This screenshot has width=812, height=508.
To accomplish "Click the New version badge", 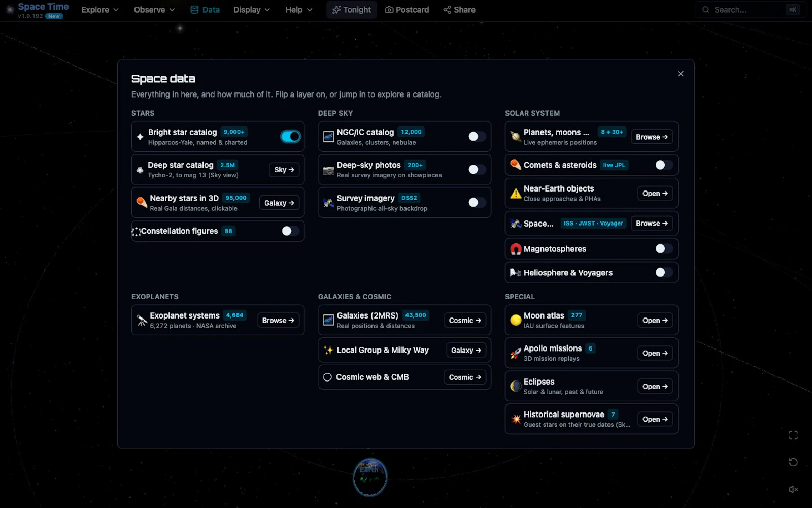I will tap(54, 16).
